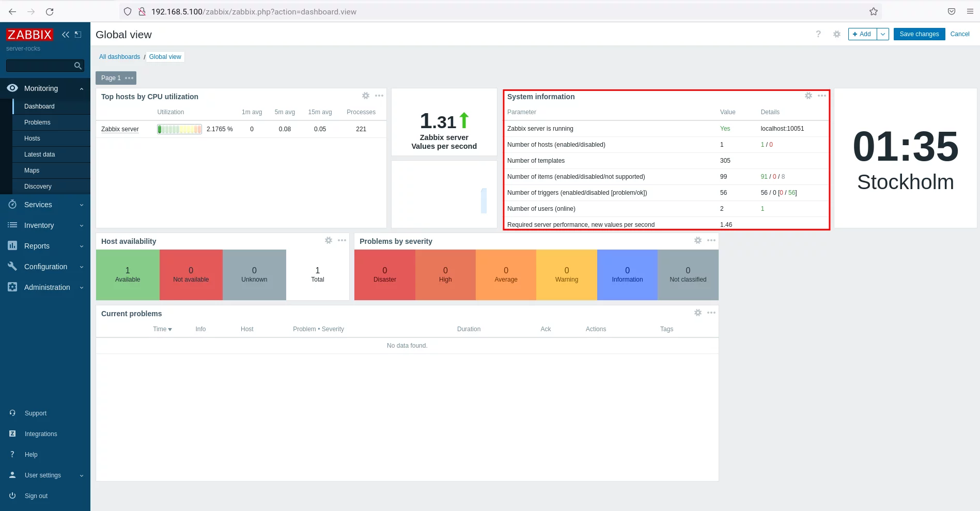Image resolution: width=980 pixels, height=511 pixels.
Task: Click the Configuration wrench icon
Action: pyautogui.click(x=12, y=266)
